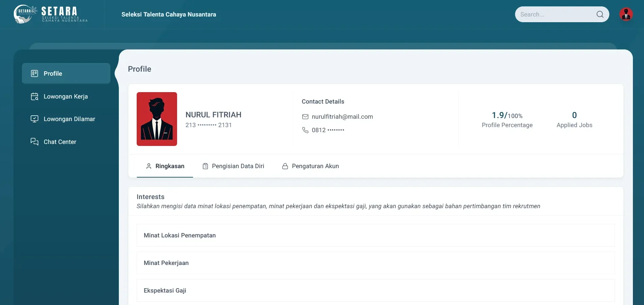The width and height of the screenshot is (644, 305).
Task: Click the red profile photo thumbnail
Action: click(x=157, y=119)
